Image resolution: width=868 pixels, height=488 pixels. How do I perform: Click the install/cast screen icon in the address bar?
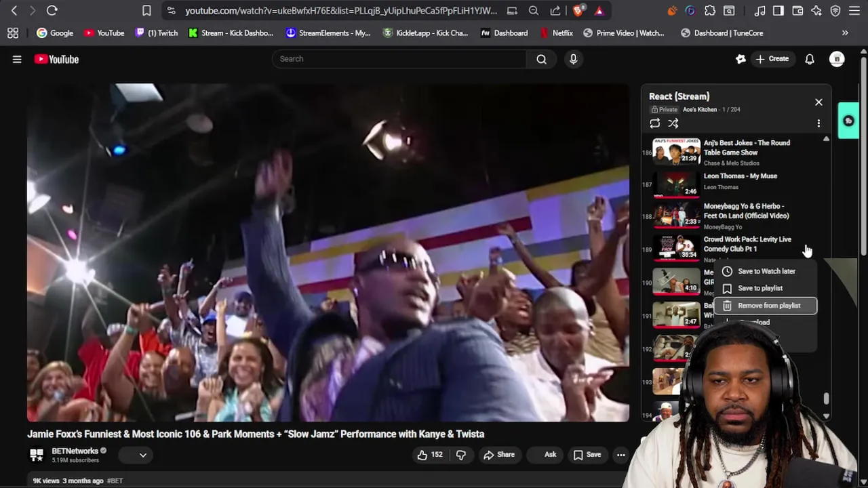tap(512, 11)
